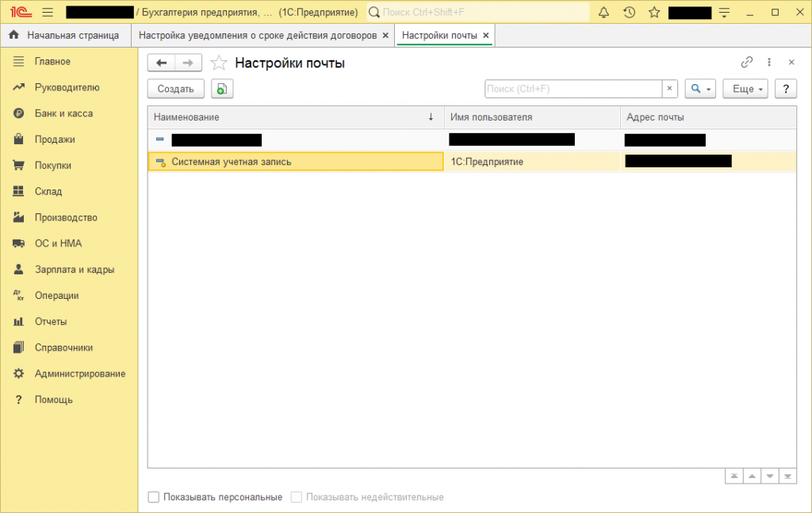This screenshot has width=812, height=513.
Task: Close the Настройка уведомления tab
Action: pos(385,35)
